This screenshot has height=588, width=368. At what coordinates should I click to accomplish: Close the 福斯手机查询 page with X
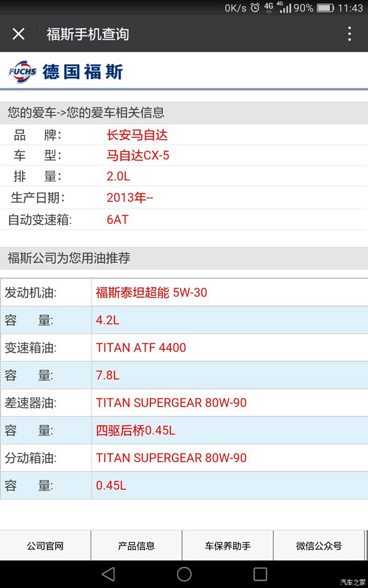click(x=18, y=34)
